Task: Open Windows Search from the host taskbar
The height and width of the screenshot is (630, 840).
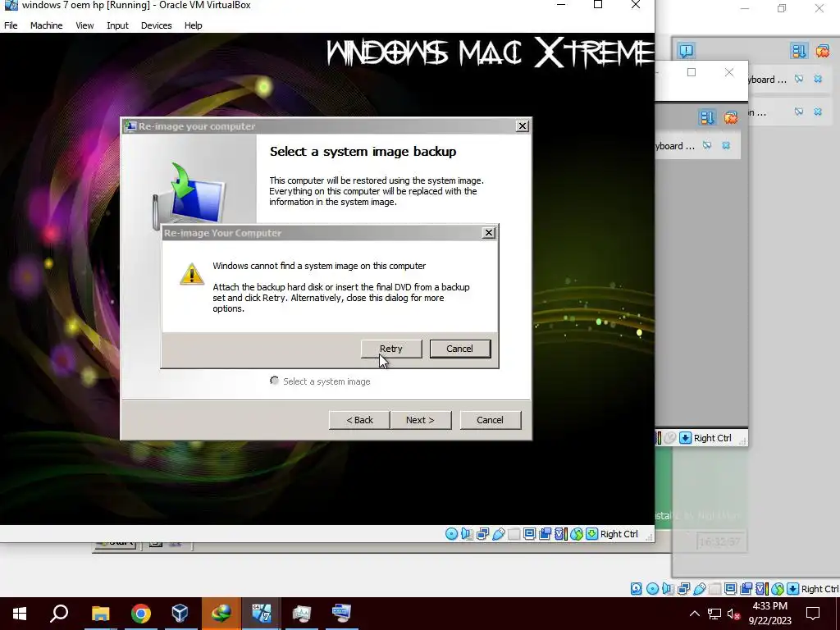Action: pyautogui.click(x=59, y=614)
